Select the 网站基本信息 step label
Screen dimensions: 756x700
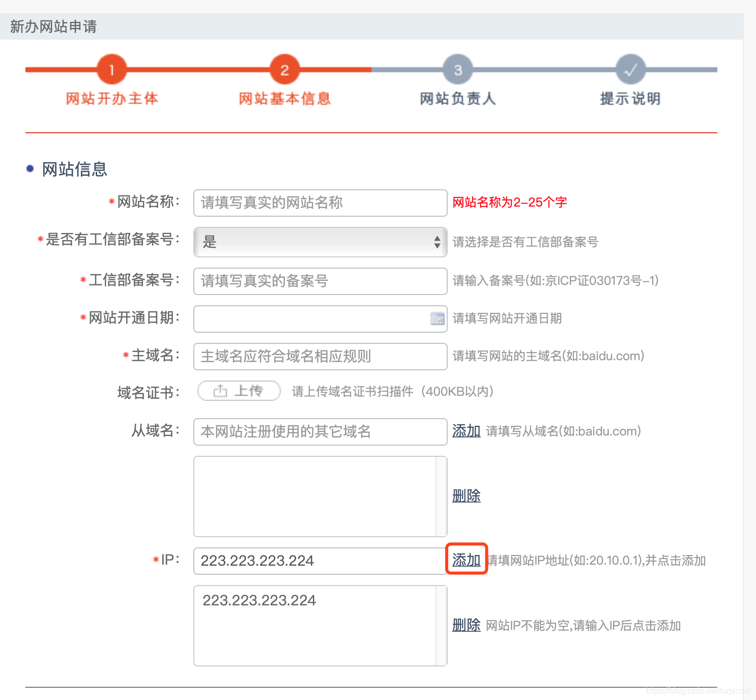point(285,99)
